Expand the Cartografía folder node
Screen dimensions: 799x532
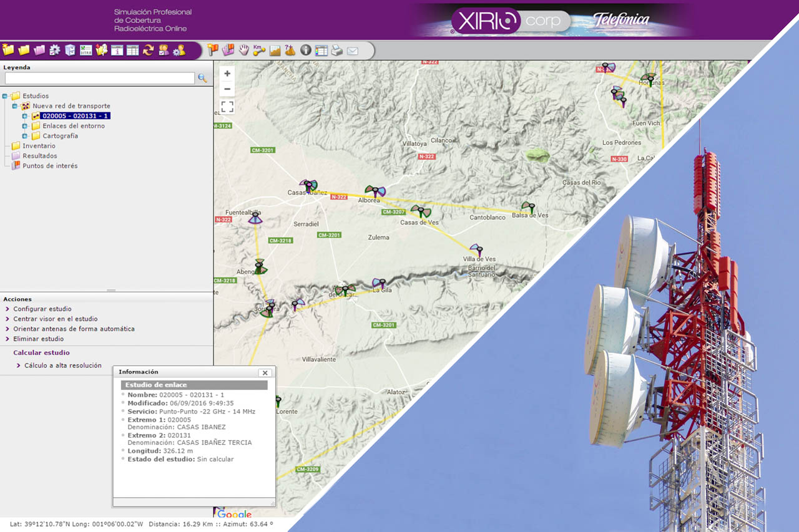pyautogui.click(x=25, y=136)
